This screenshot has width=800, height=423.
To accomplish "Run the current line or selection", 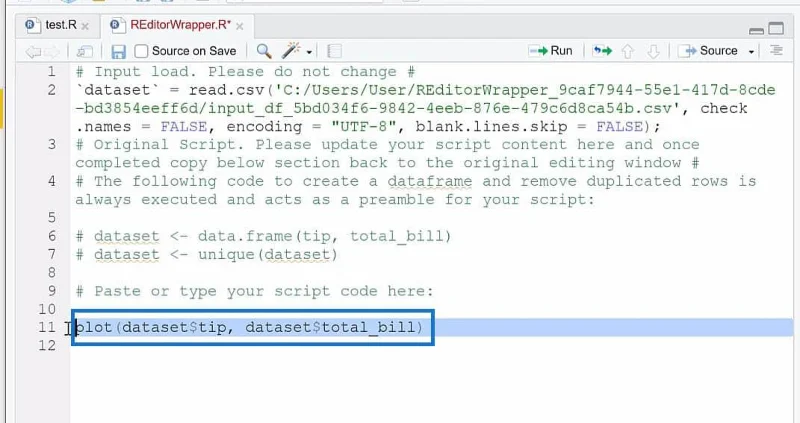I will coord(551,51).
